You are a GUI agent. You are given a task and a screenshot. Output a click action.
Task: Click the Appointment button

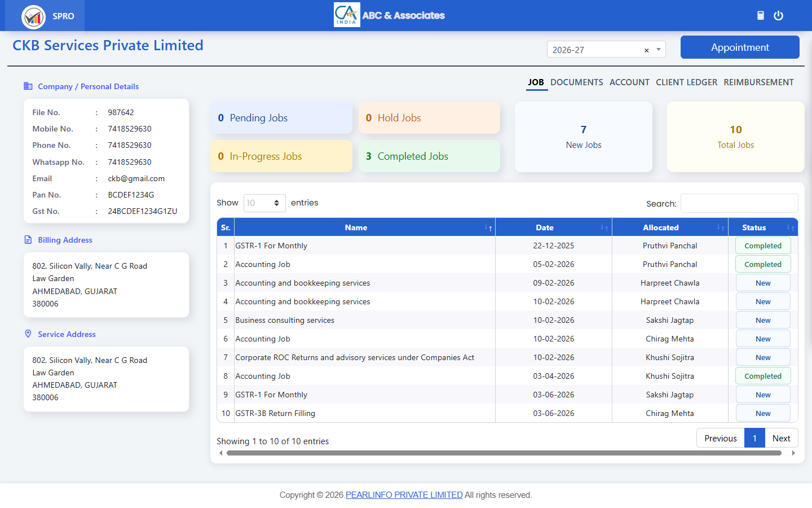(740, 47)
